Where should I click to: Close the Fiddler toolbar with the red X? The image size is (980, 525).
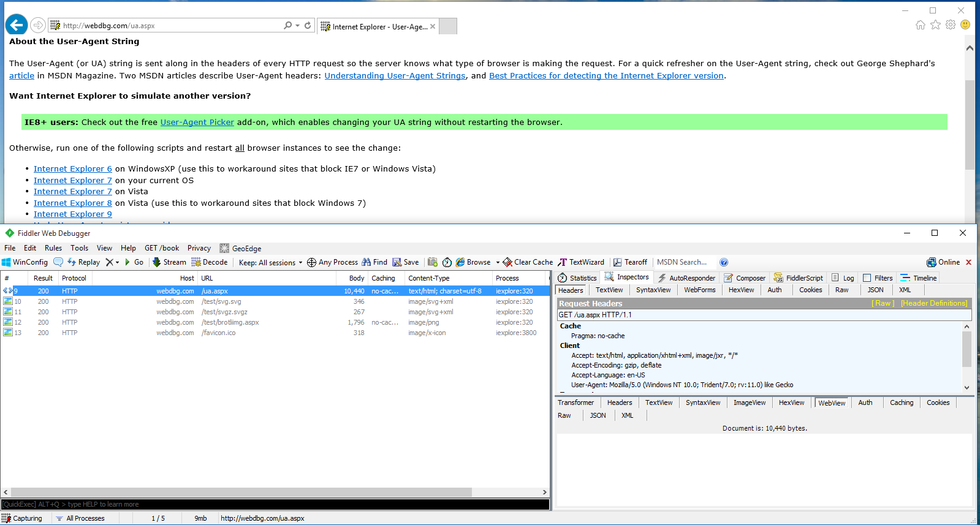[969, 262]
